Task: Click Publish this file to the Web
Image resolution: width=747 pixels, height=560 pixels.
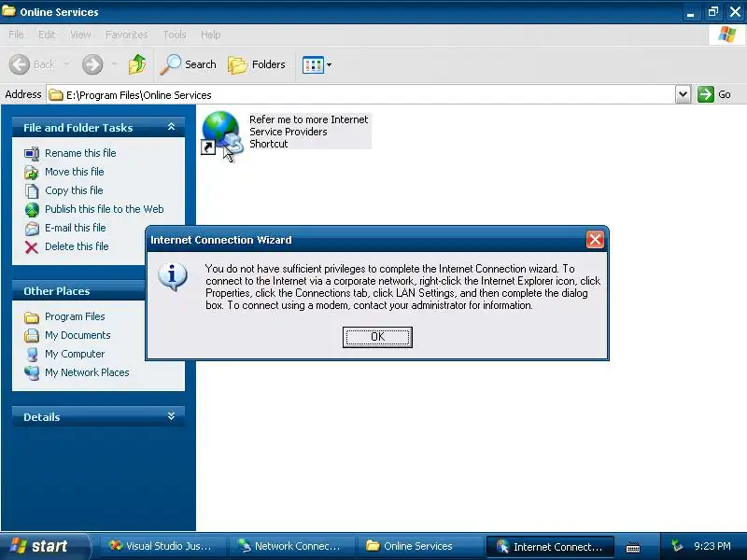Action: [105, 209]
